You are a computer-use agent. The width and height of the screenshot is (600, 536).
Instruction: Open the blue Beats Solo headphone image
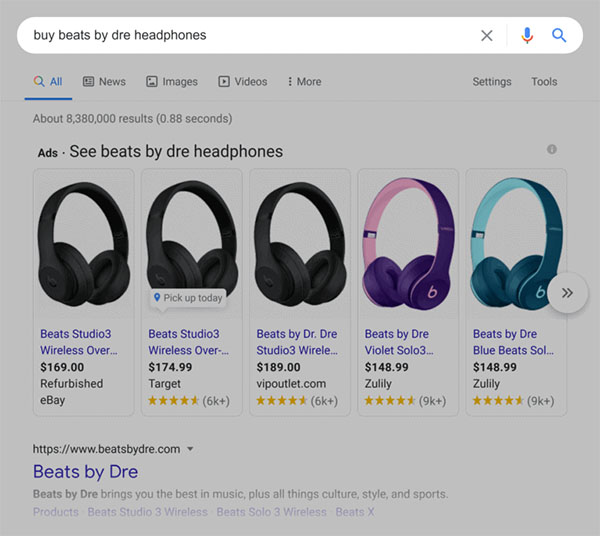tap(516, 243)
